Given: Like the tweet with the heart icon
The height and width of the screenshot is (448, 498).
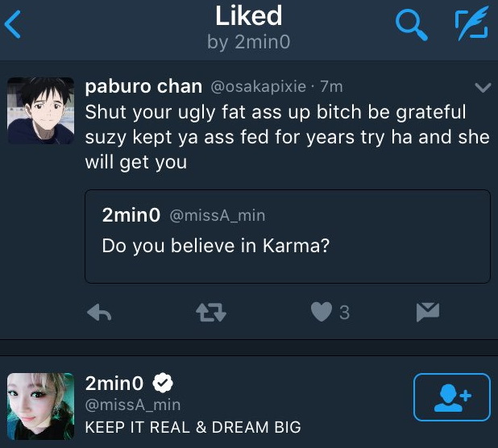Looking at the screenshot, I should tap(322, 313).
